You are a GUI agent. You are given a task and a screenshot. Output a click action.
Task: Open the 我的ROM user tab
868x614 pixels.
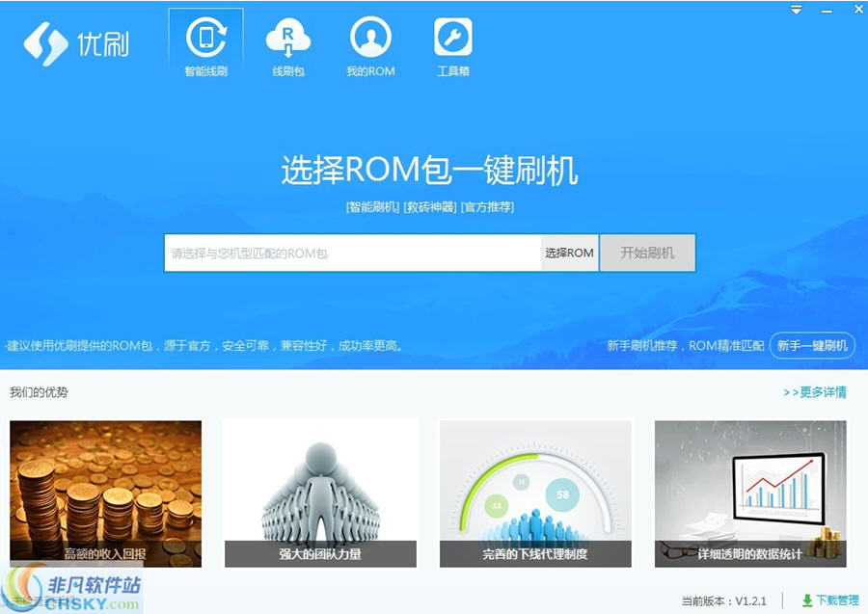point(370,45)
